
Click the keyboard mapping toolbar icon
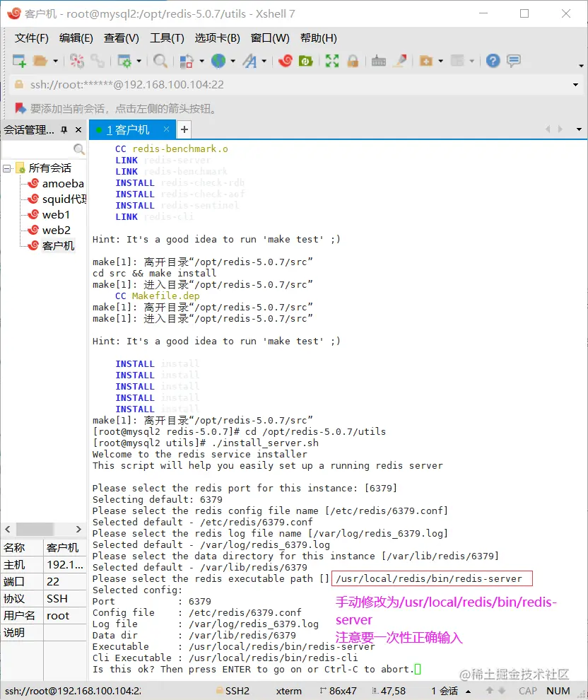pos(378,60)
